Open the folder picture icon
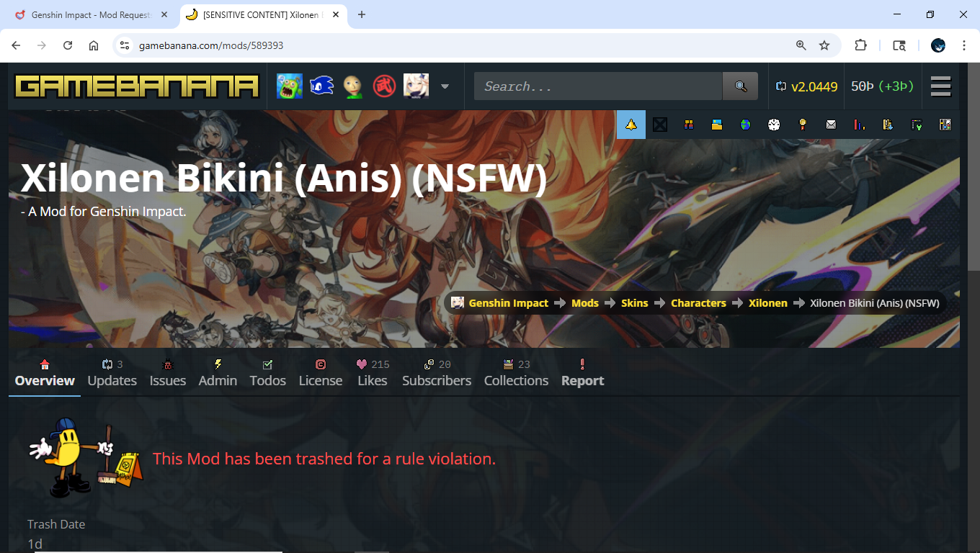Screen dimensions: 980x553 717,125
